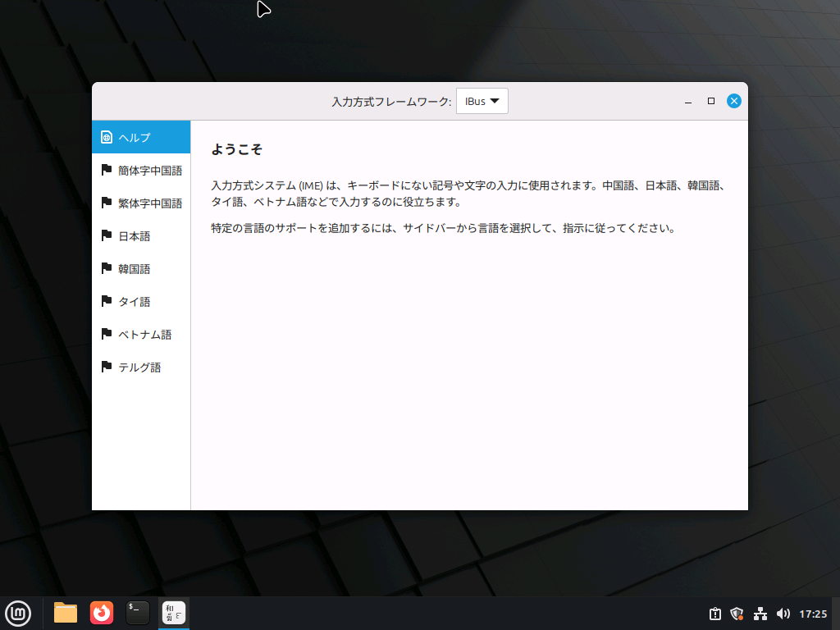Open the terminal from the taskbar

[137, 613]
